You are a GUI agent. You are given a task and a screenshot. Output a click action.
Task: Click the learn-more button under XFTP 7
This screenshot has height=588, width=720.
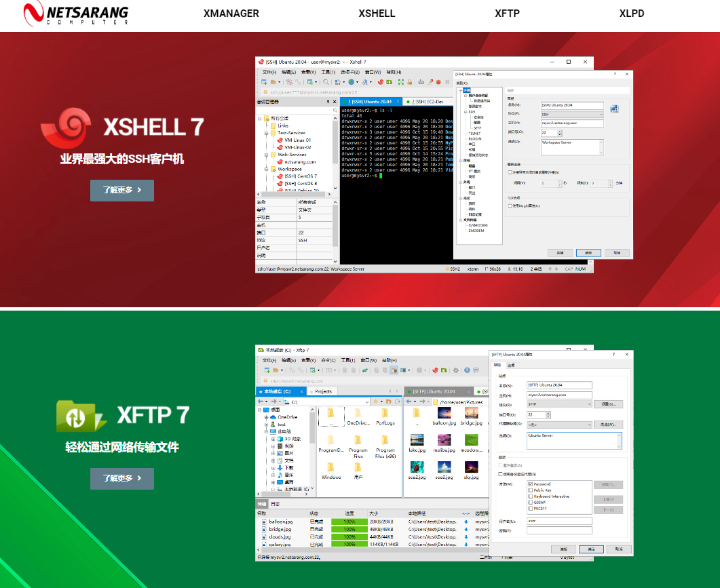pos(121,478)
